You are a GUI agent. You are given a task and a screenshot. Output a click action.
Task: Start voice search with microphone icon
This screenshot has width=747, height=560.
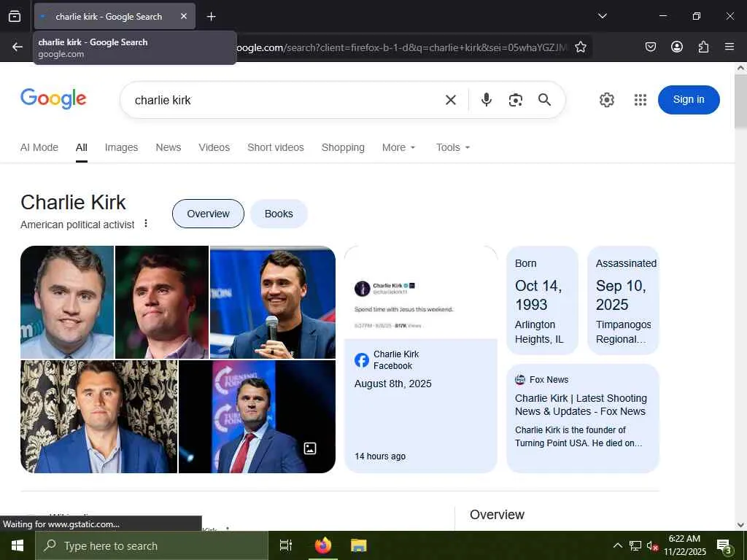pos(487,99)
